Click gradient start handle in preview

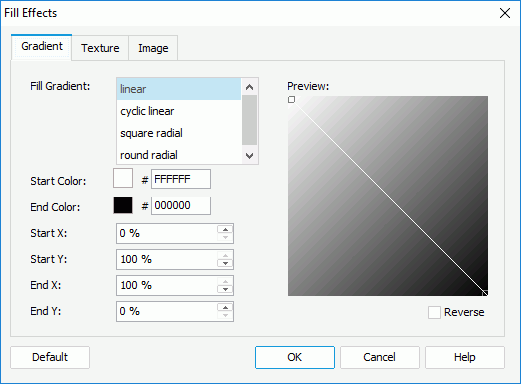point(291,99)
